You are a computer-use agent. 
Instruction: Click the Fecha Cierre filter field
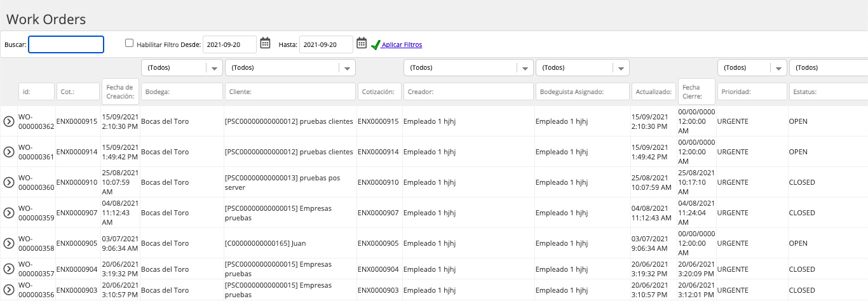pos(696,91)
